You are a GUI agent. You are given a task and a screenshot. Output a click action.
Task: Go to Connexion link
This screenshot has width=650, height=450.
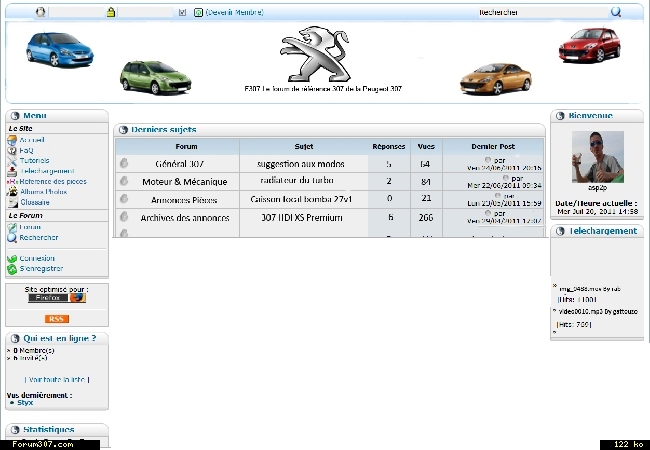click(37, 258)
